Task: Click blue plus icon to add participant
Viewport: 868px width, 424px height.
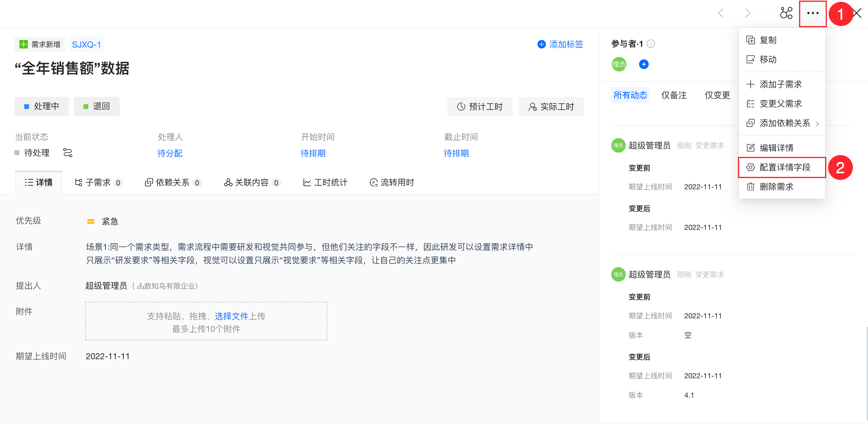Action: pos(644,64)
